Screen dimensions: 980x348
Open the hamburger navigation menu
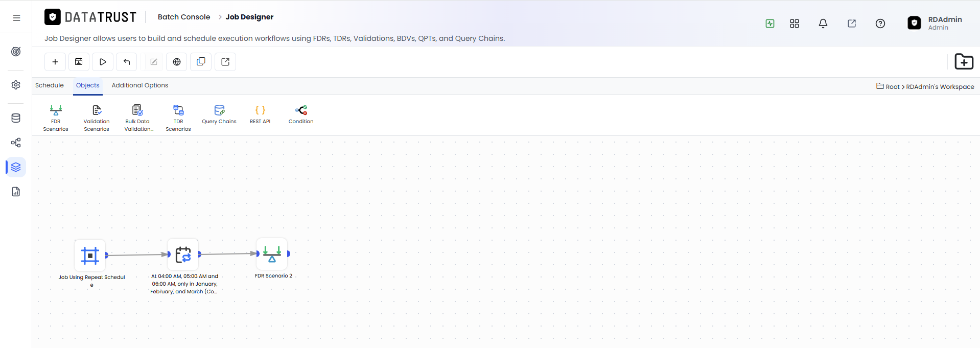tap(16, 18)
